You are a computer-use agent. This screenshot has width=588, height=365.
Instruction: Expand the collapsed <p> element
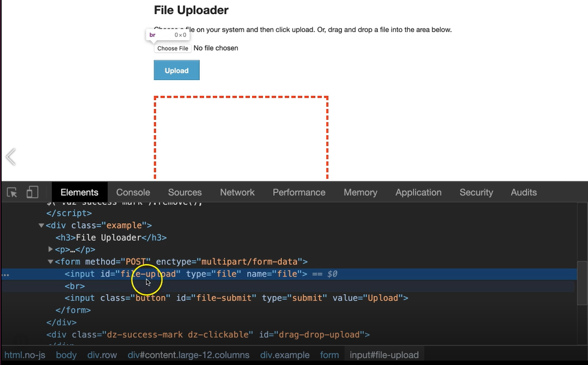50,249
